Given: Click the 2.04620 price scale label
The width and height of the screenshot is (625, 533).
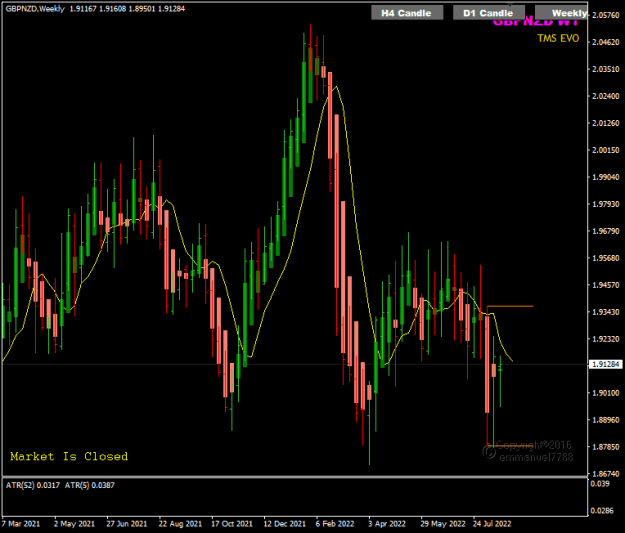Looking at the screenshot, I should (x=606, y=42).
